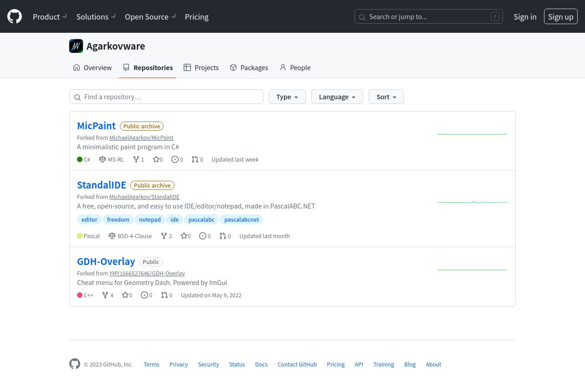Open the StandalIDE repository

(102, 185)
